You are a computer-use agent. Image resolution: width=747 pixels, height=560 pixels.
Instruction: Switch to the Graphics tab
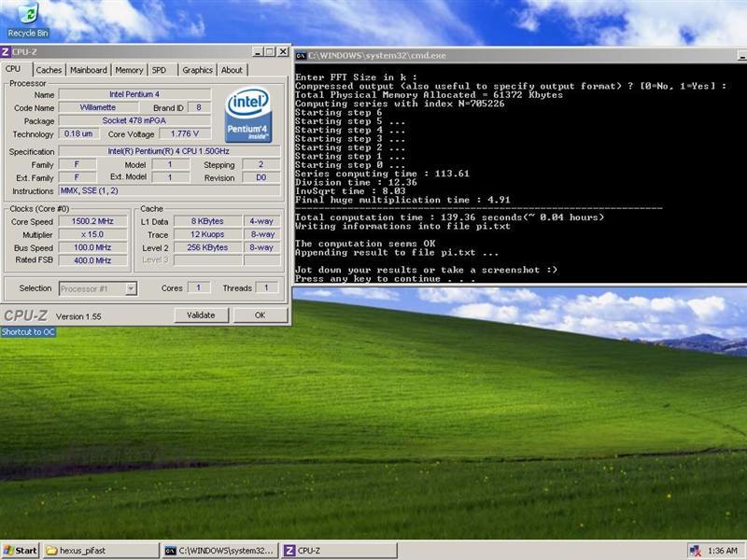[197, 70]
